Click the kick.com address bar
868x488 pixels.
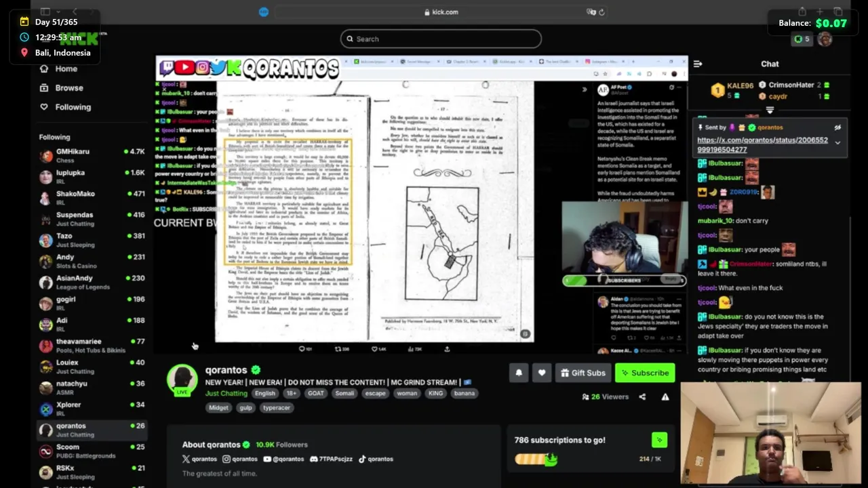click(441, 12)
